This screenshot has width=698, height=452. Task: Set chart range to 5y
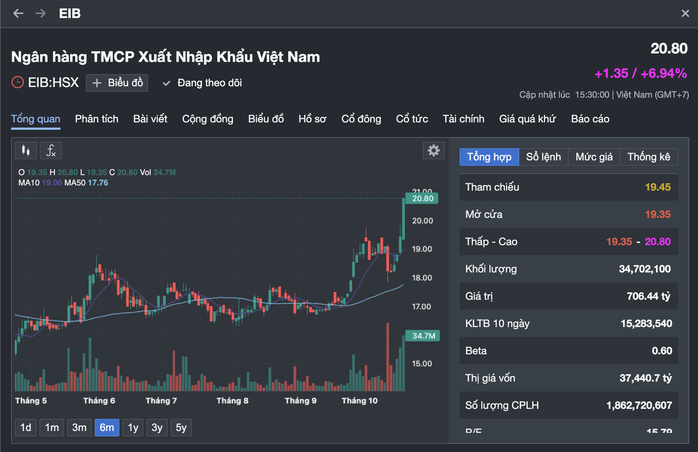click(181, 428)
